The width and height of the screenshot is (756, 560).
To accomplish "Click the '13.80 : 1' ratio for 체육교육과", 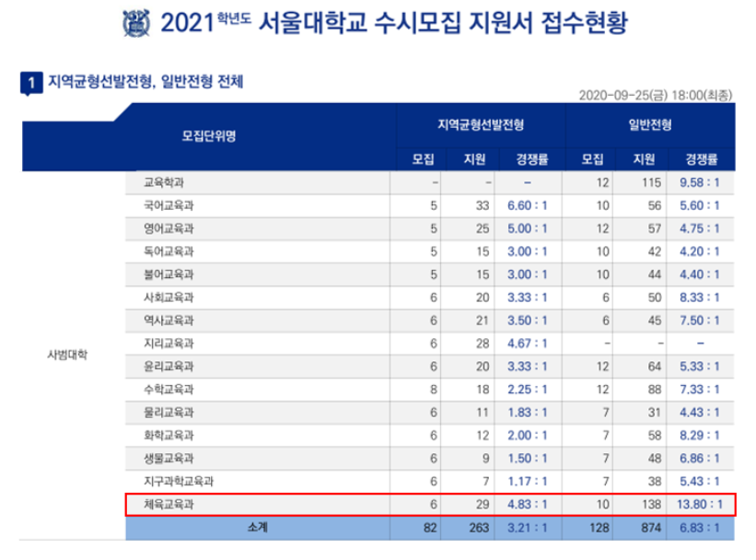I will (700, 505).
